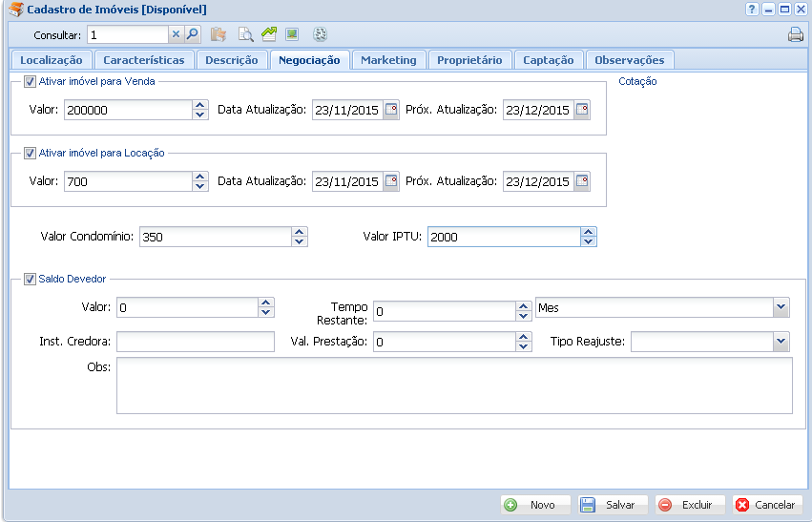This screenshot has height=522, width=812.
Task: Open the document preview magnifier toolbar icon
Action: [245, 34]
